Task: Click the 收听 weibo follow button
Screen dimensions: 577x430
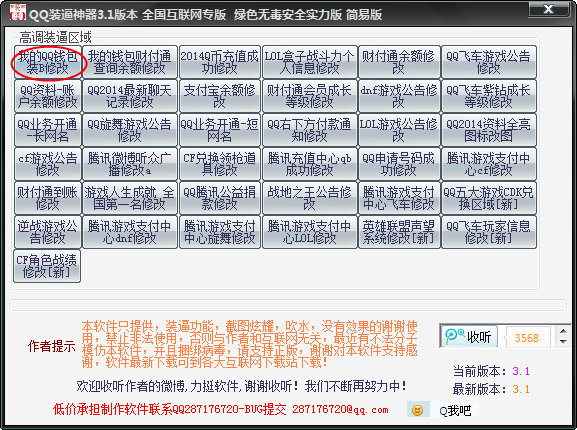Action: (x=468, y=336)
